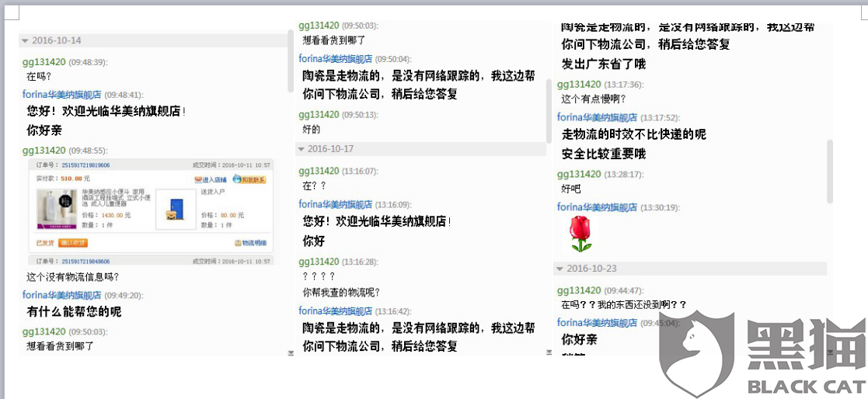
Task: Click the reply 有什么能帮您的呢
Action: tap(74, 312)
